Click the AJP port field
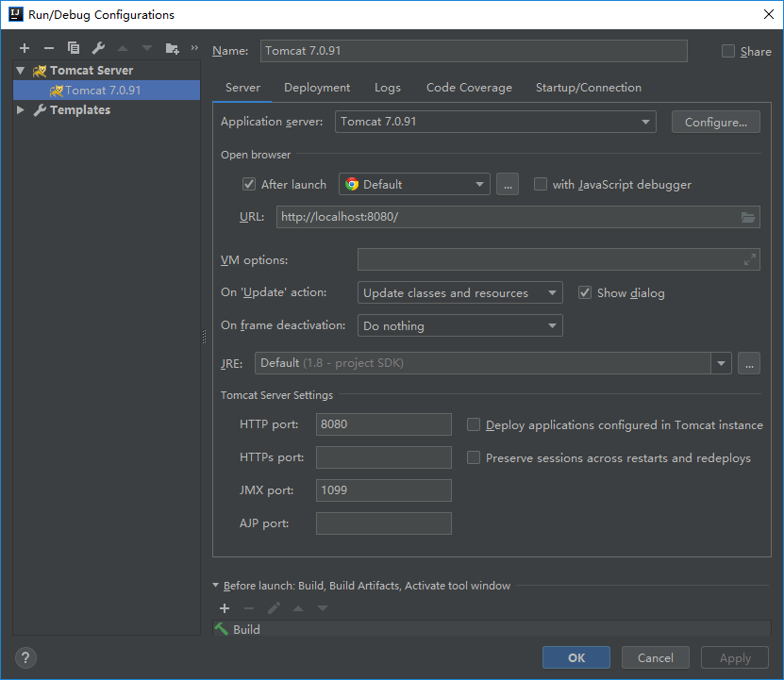 [383, 523]
